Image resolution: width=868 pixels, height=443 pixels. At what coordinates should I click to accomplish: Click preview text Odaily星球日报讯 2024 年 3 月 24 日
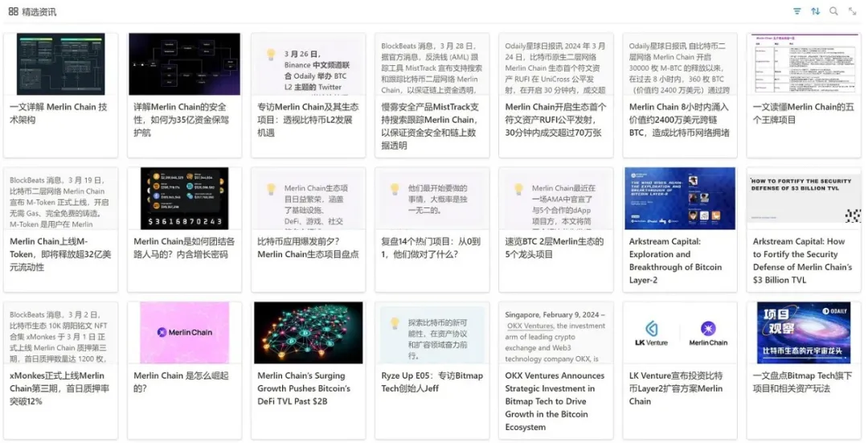click(x=555, y=68)
